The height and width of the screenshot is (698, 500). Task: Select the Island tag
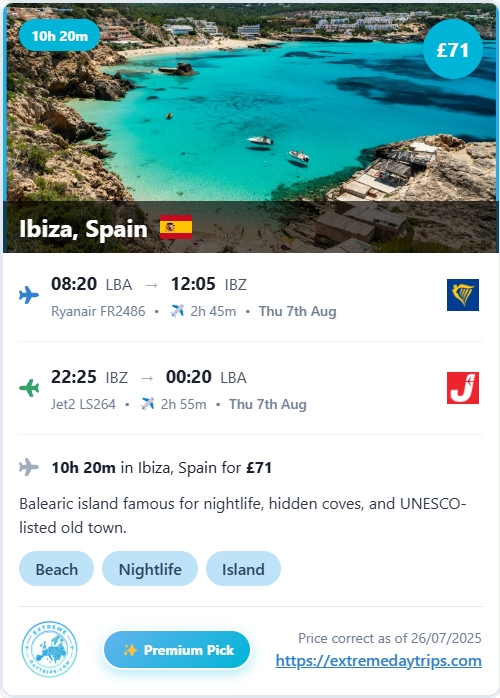(243, 569)
